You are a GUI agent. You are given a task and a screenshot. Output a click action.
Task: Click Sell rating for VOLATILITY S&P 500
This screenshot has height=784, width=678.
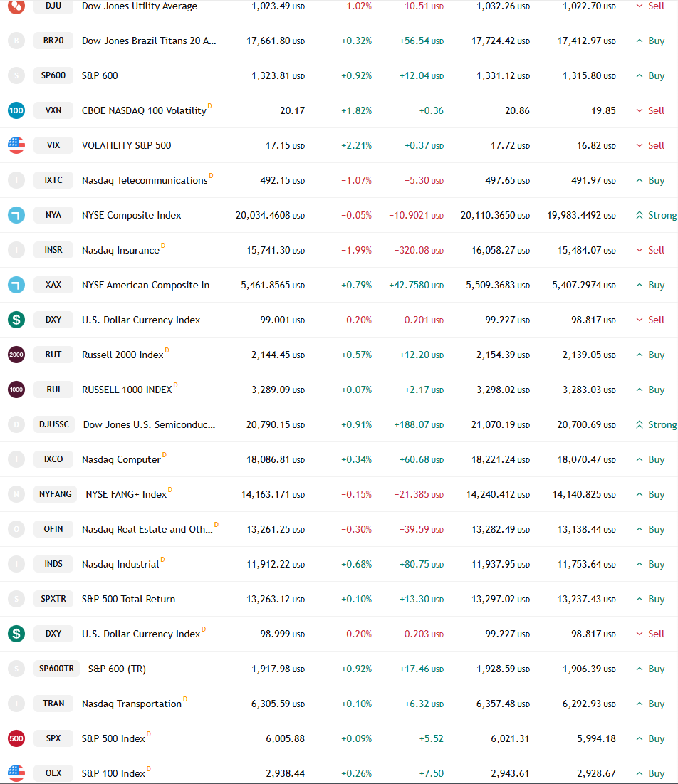tap(650, 145)
